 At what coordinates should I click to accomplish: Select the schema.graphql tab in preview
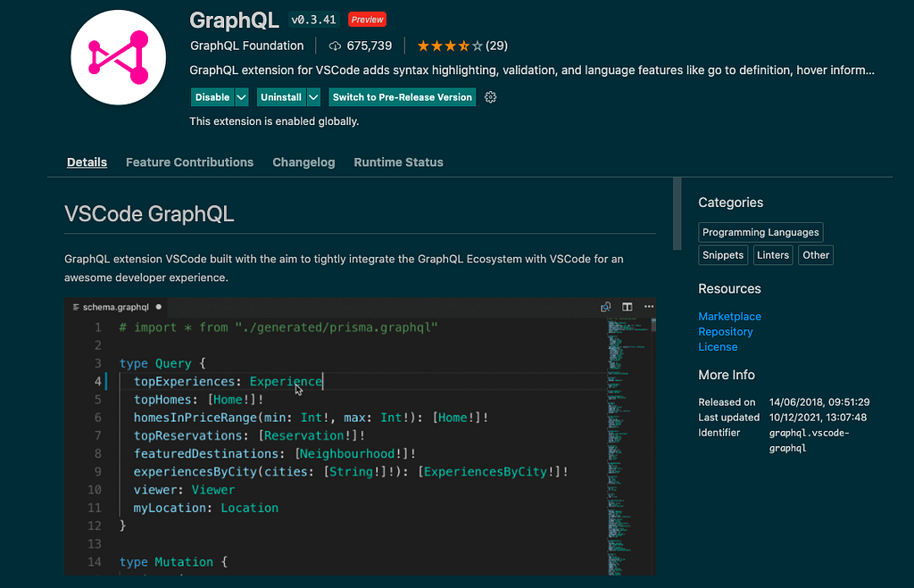click(115, 307)
